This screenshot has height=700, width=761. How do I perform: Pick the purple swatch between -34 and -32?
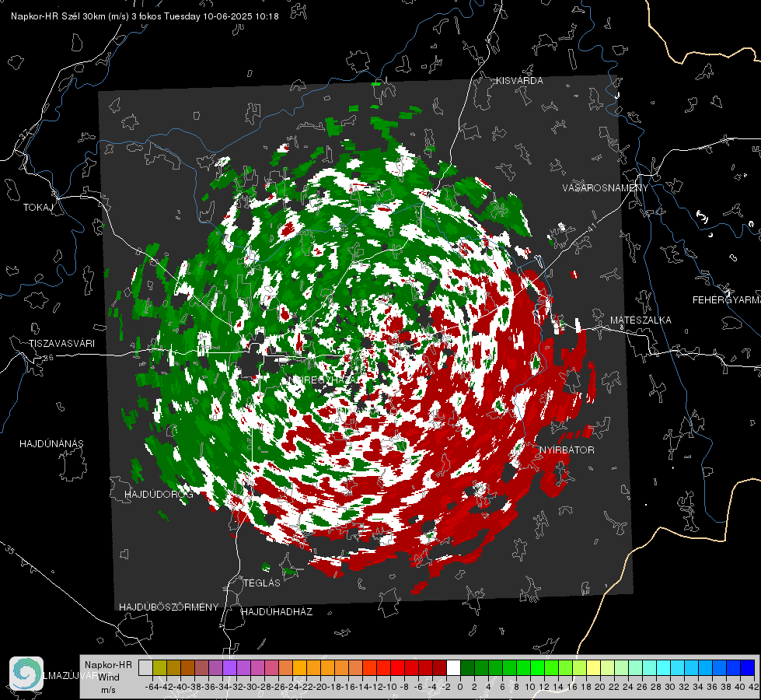pyautogui.click(x=229, y=667)
